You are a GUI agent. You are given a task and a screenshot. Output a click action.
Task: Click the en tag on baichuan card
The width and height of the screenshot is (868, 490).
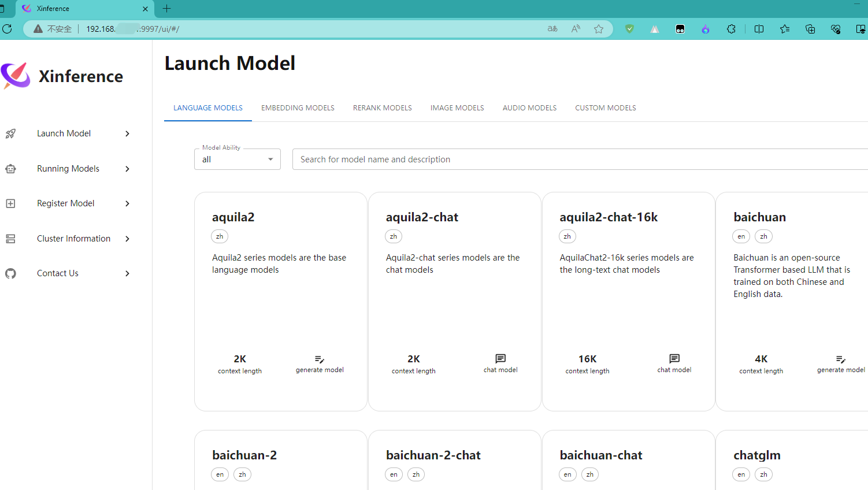pos(741,236)
